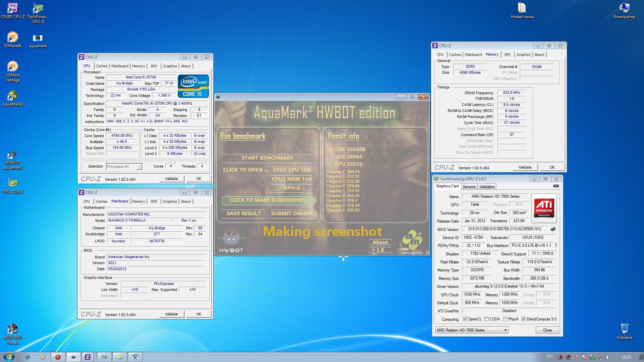Image resolution: width=644 pixels, height=362 pixels.
Task: Switch to Opera in the taskbar
Action: [x=58, y=357]
